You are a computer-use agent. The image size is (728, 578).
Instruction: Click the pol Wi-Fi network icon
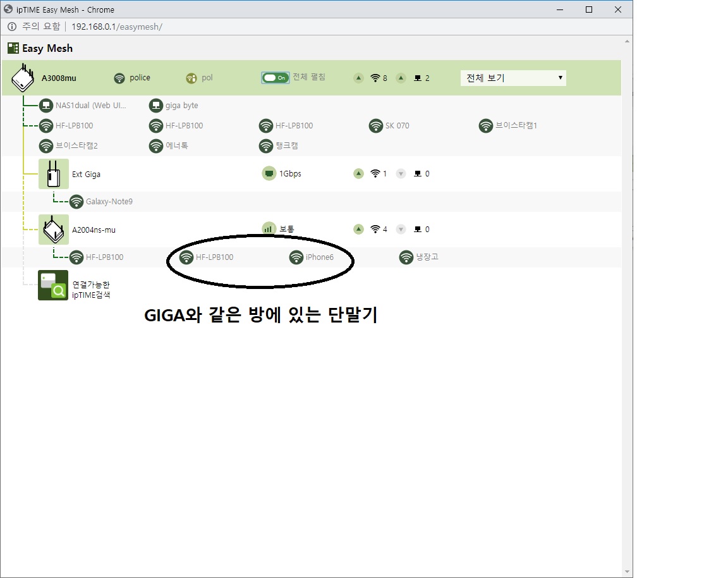point(191,78)
